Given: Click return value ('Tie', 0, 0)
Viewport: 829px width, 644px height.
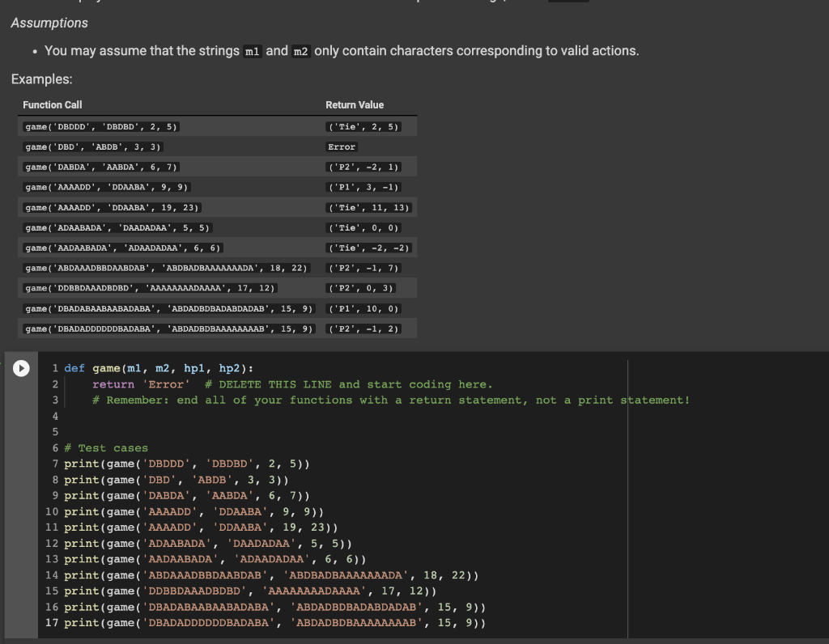Looking at the screenshot, I should [x=363, y=227].
